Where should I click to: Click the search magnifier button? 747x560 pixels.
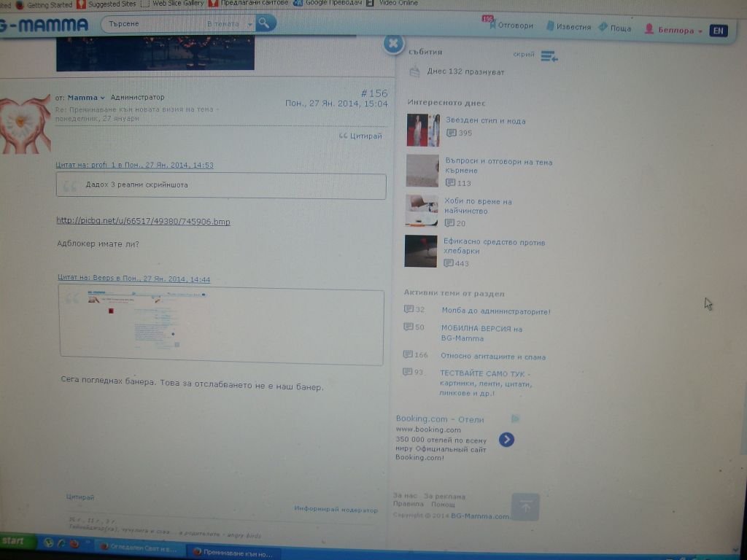[x=266, y=23]
